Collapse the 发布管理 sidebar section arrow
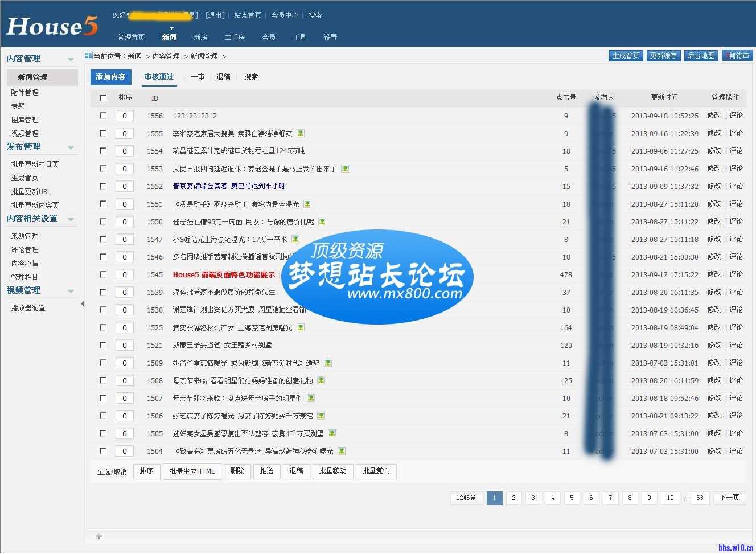Screen dimensions: 756x554 (x=71, y=147)
